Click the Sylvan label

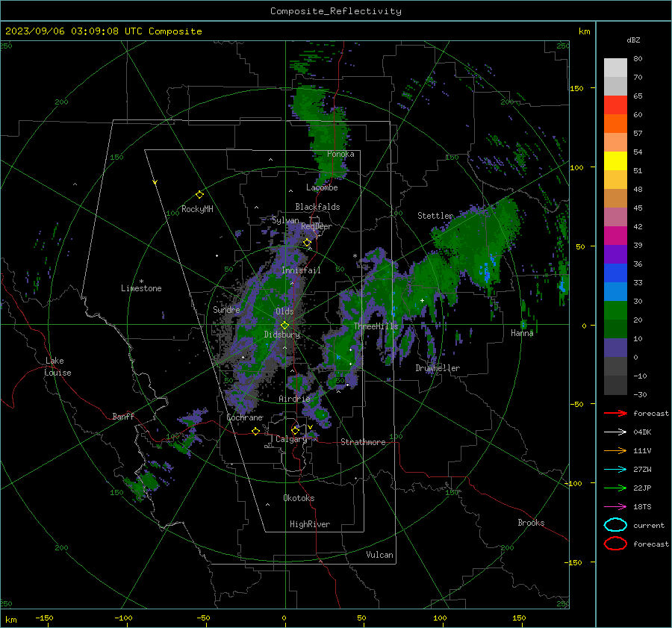point(285,220)
